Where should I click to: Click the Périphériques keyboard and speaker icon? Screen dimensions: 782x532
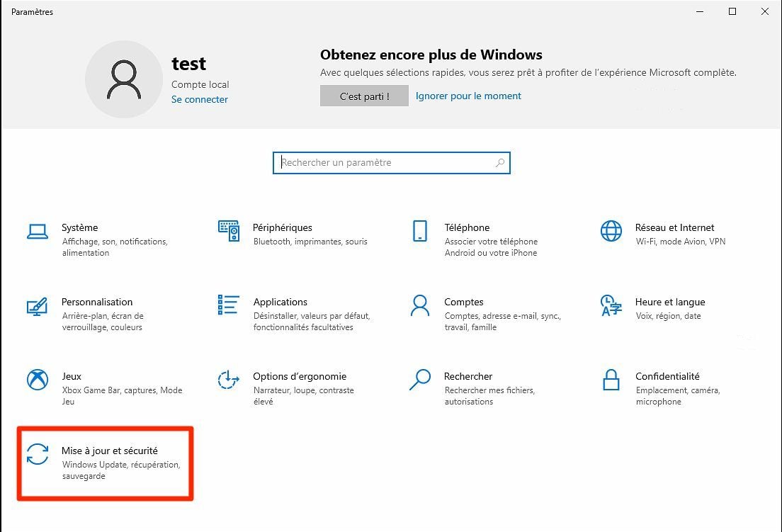tap(229, 231)
